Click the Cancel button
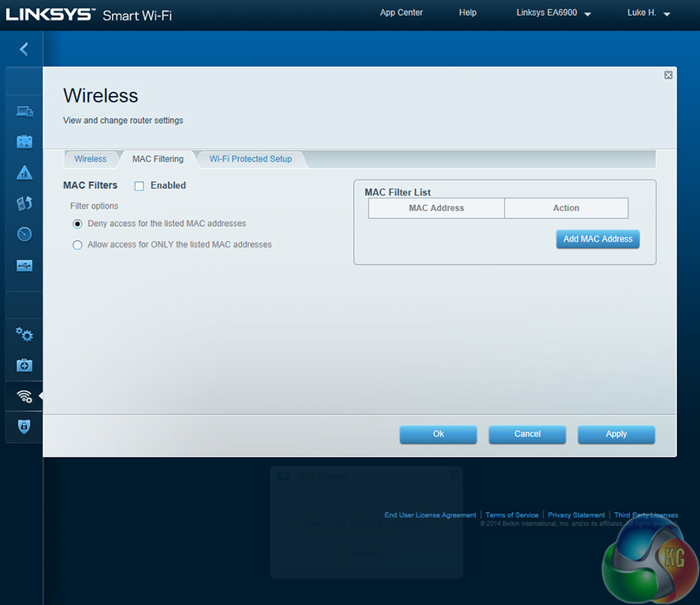The height and width of the screenshot is (605, 700). pos(527,434)
